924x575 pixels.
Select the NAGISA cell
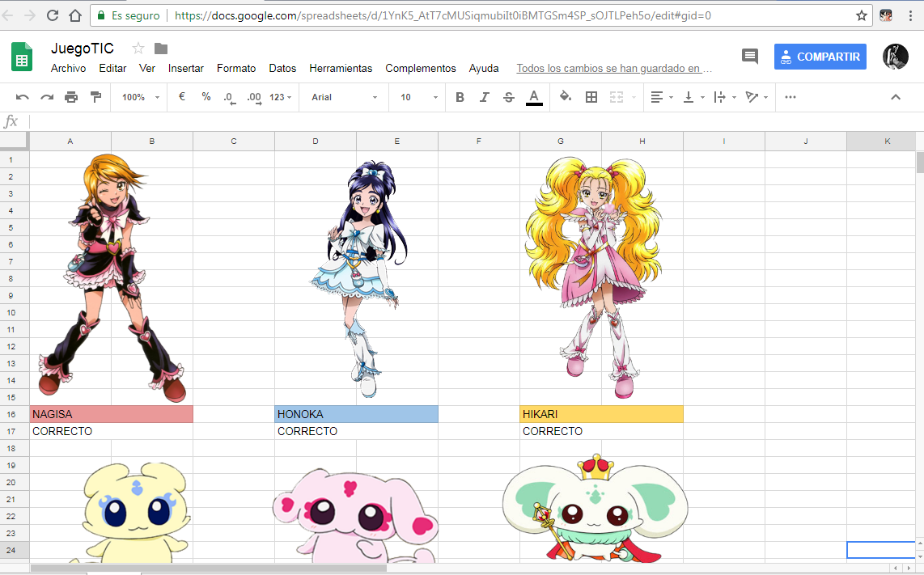tap(112, 414)
